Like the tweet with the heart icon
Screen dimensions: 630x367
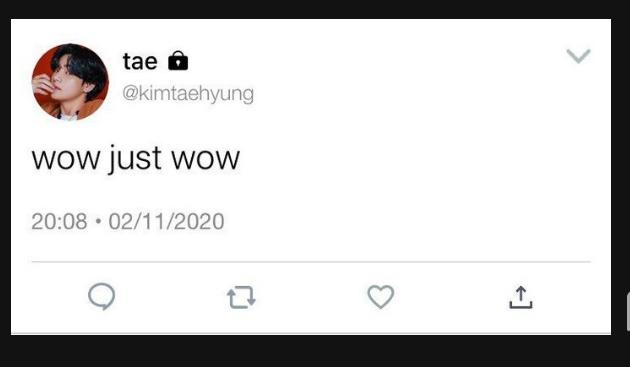[x=380, y=297]
